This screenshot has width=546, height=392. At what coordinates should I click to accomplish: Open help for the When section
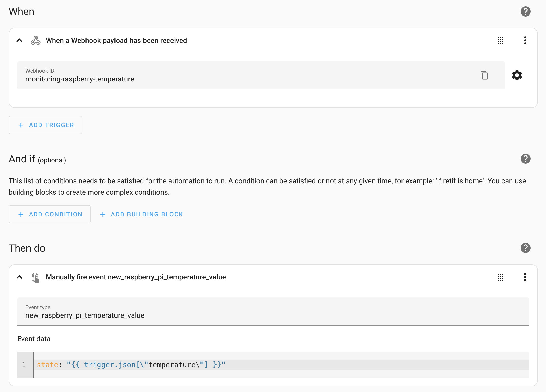point(525,11)
